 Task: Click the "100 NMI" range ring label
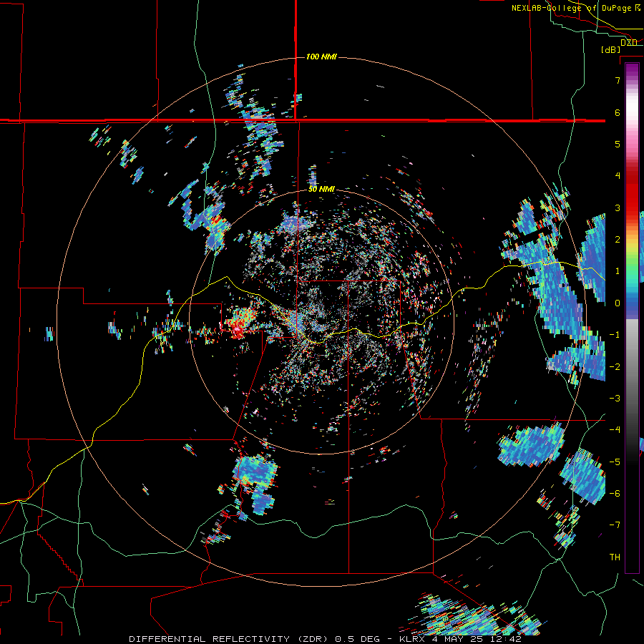pyautogui.click(x=321, y=57)
